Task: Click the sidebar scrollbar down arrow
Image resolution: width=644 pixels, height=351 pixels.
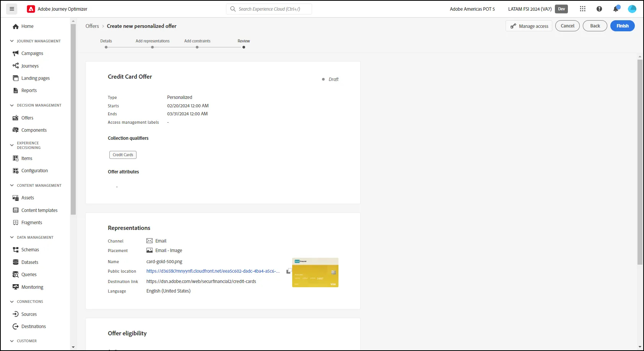Action: pyautogui.click(x=73, y=347)
